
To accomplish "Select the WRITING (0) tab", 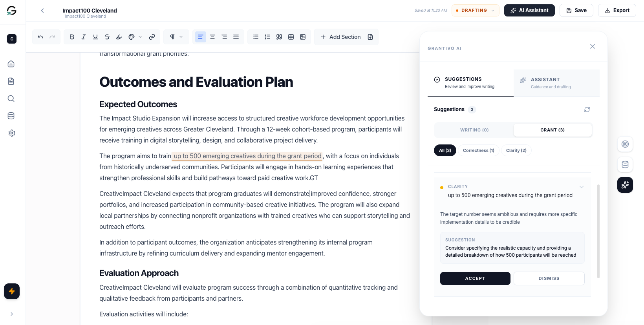I will (474, 130).
